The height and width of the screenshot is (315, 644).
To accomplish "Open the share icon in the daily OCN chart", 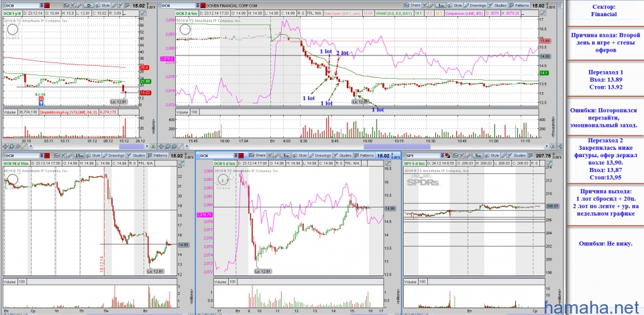I will (x=66, y=5).
